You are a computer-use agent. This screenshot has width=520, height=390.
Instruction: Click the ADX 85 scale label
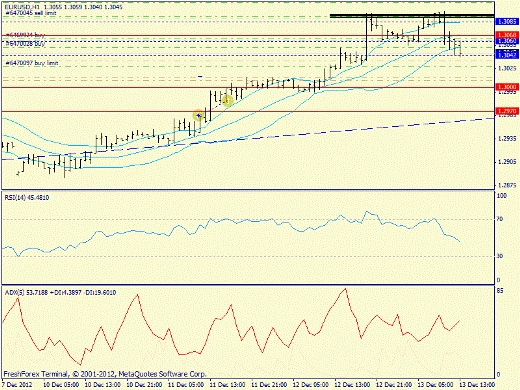[x=500, y=291]
